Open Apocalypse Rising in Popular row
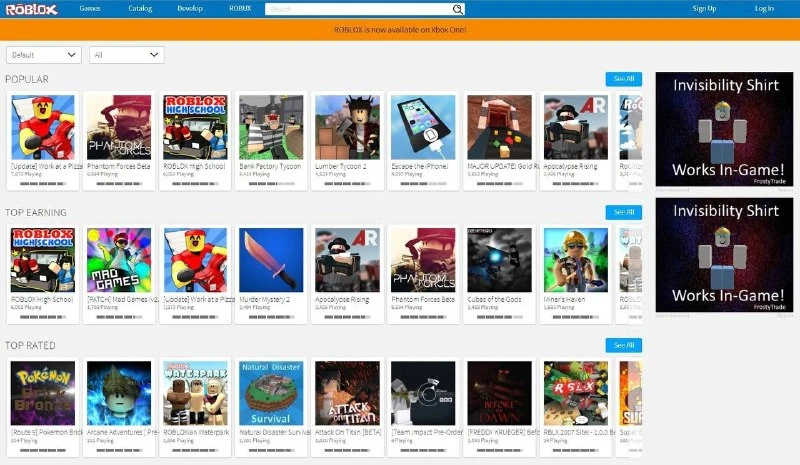Screen dimensions: 800x465 tap(576, 127)
